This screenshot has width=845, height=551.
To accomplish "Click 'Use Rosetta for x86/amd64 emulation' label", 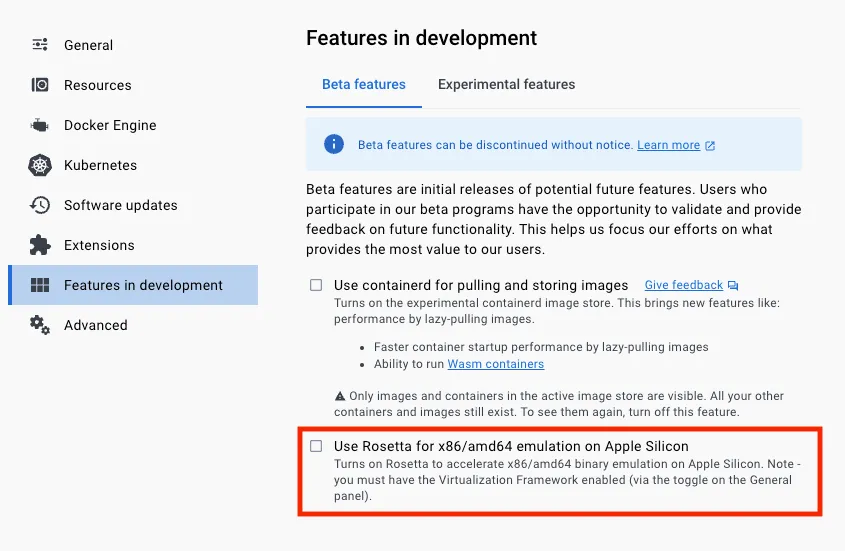I will tap(511, 446).
